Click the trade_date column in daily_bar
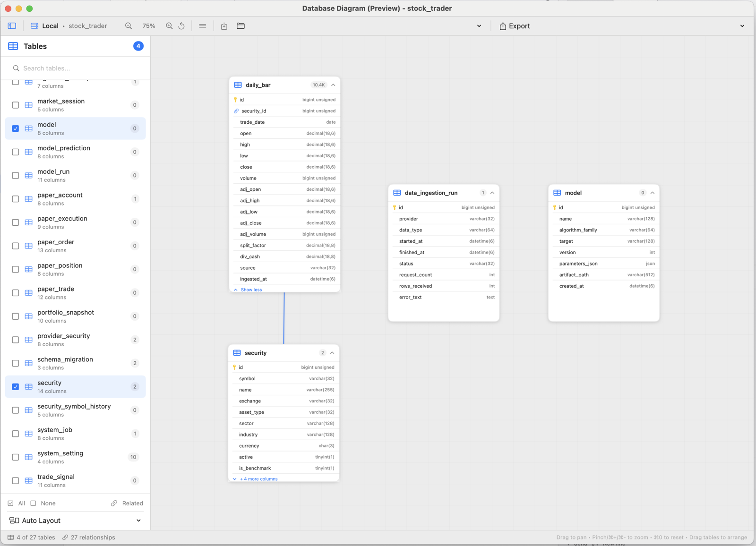The width and height of the screenshot is (756, 546). click(x=284, y=122)
